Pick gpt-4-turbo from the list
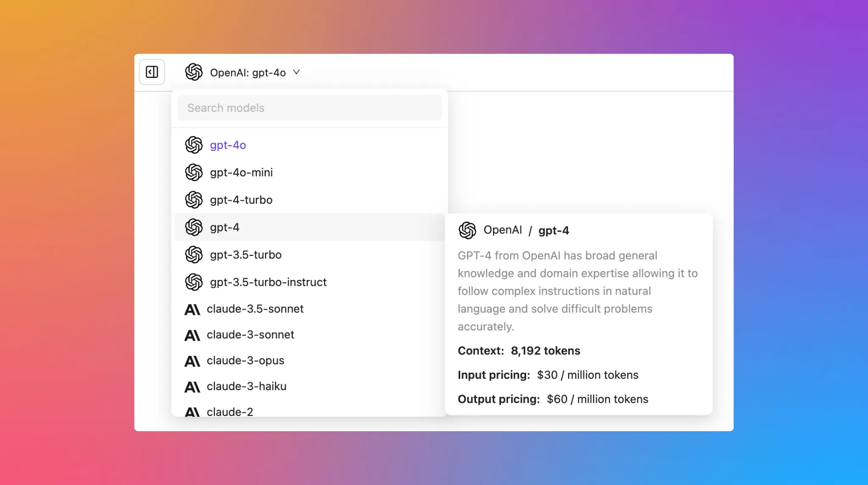868x485 pixels. [x=309, y=200]
